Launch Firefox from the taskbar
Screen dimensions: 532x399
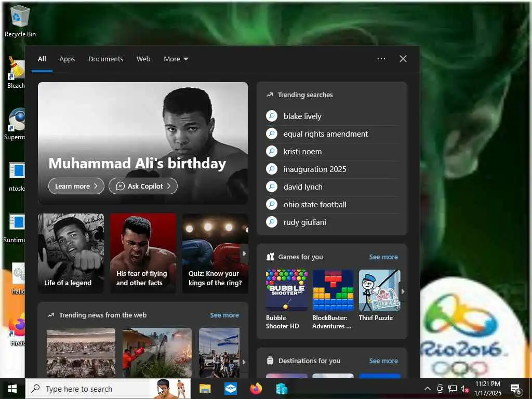[256, 389]
